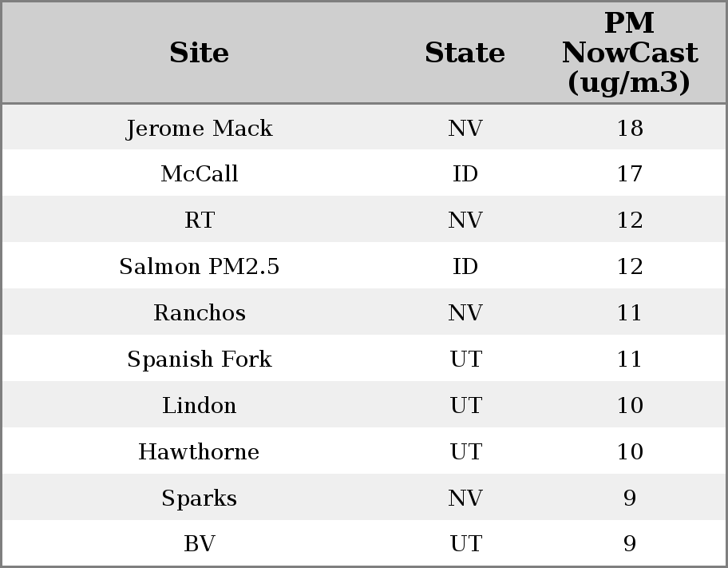This screenshot has height=568, width=728.
Task: Click the value 12 for Salmon PM2.5
Action: coord(629,267)
